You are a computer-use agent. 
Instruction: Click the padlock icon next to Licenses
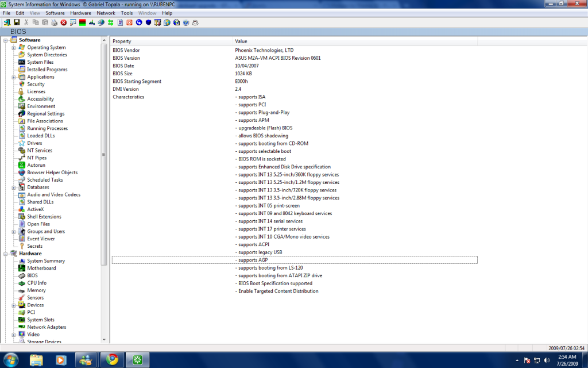click(22, 91)
